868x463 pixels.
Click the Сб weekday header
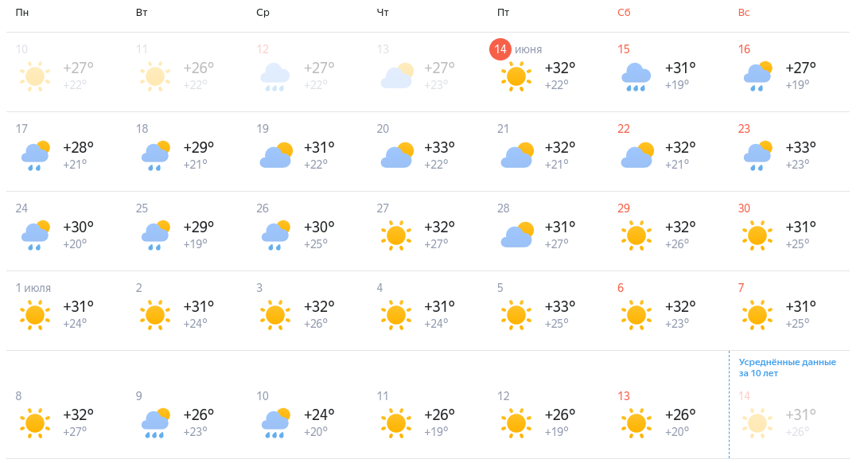point(624,12)
